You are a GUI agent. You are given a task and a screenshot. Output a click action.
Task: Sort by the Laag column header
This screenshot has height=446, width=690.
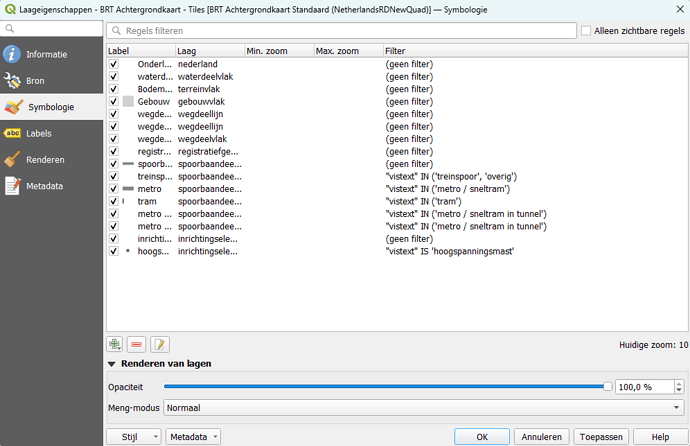coord(210,51)
